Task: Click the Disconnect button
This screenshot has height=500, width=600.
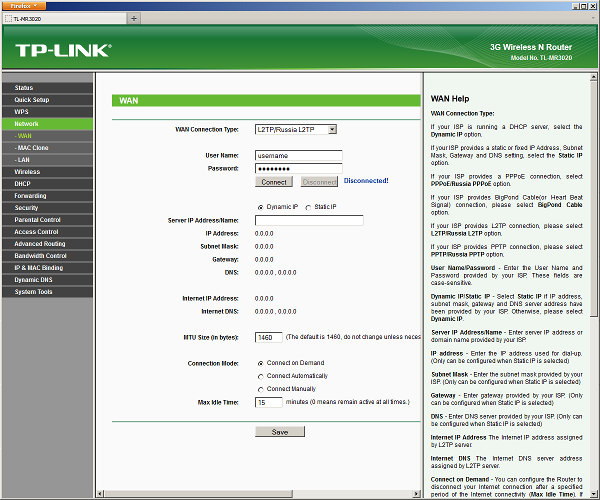Action: (319, 182)
